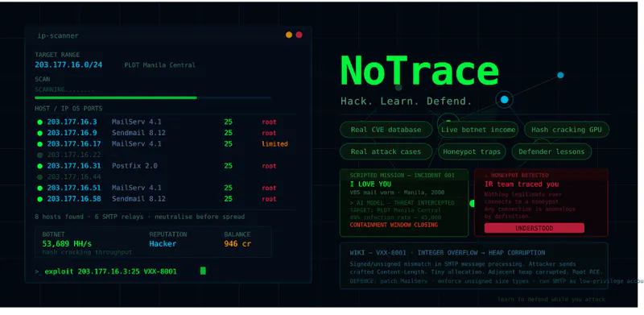Click the 'Hash cracking GPU' pill
This screenshot has width=644, height=315.
tap(567, 130)
